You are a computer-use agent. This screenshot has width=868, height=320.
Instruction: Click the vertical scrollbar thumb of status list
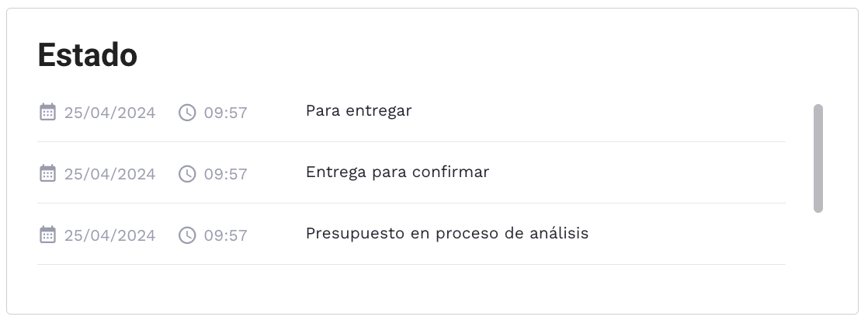[x=818, y=158]
